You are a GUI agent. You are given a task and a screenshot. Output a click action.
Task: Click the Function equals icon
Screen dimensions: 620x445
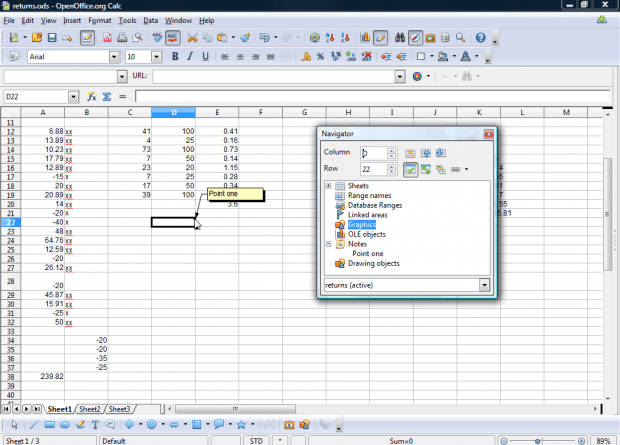tap(123, 97)
